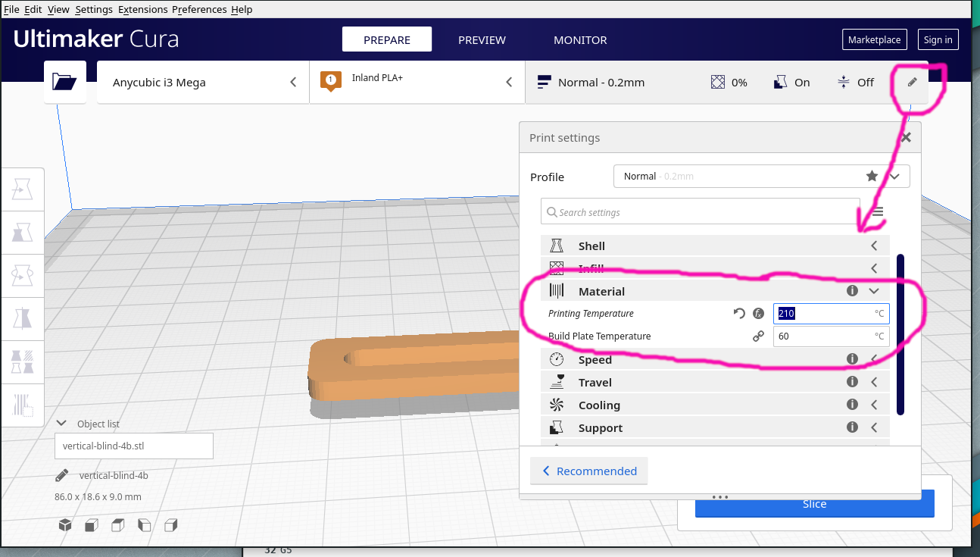Open settings visibility hamburger menu
Image resolution: width=980 pixels, height=557 pixels.
click(878, 212)
